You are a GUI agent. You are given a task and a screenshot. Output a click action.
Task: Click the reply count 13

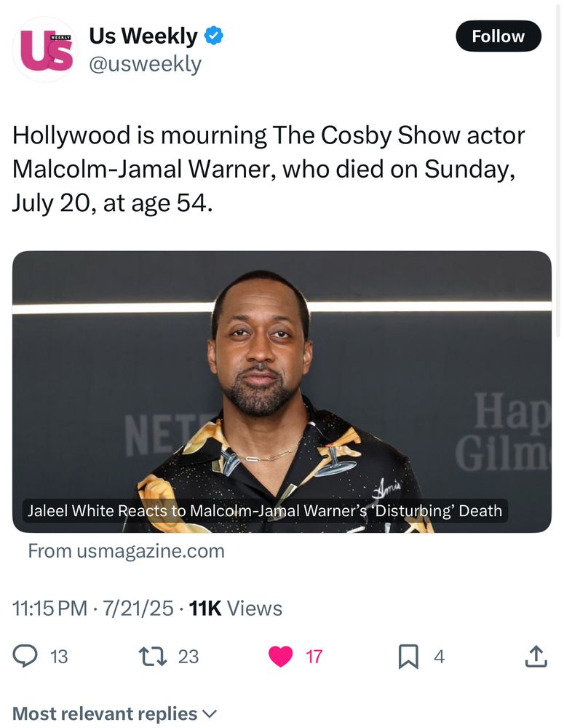click(x=59, y=656)
